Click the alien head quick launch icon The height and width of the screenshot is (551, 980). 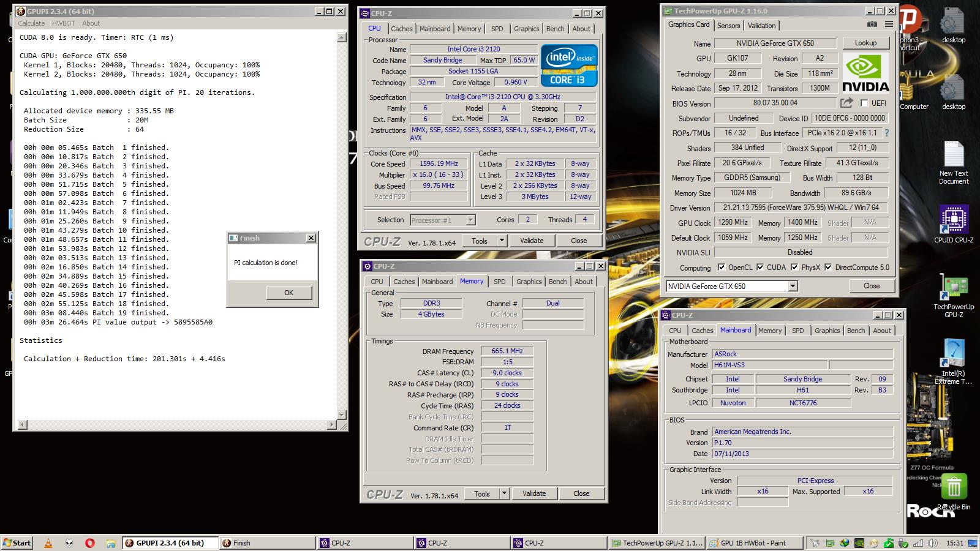[69, 542]
